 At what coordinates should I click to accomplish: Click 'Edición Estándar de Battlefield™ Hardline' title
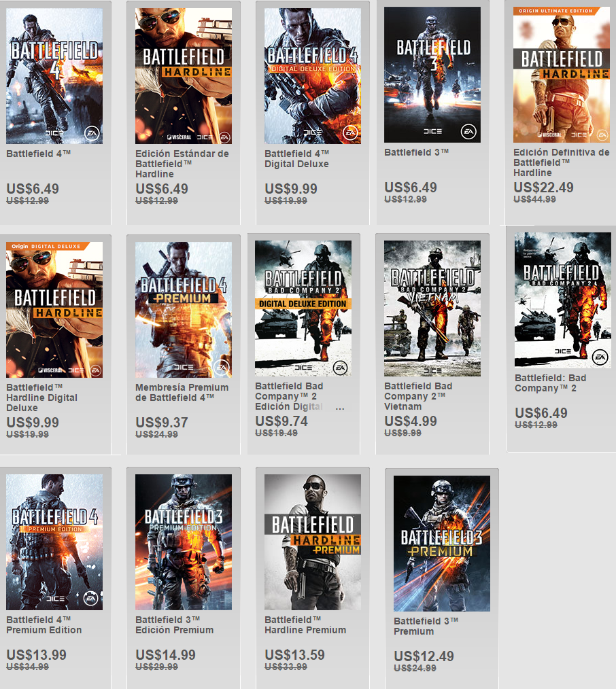[182, 164]
